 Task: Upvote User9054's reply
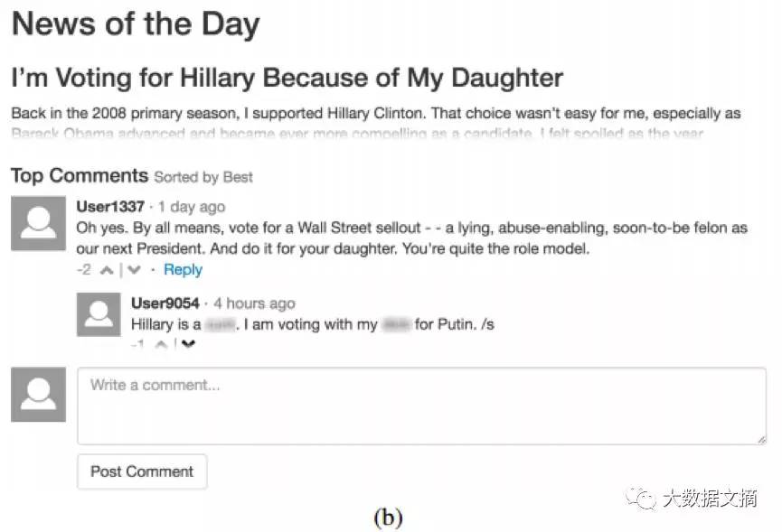pos(161,344)
